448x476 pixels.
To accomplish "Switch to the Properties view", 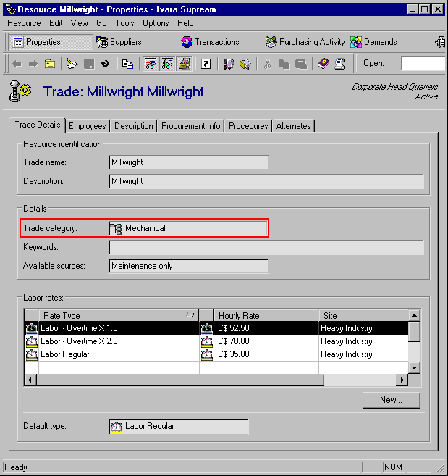I will [50, 42].
